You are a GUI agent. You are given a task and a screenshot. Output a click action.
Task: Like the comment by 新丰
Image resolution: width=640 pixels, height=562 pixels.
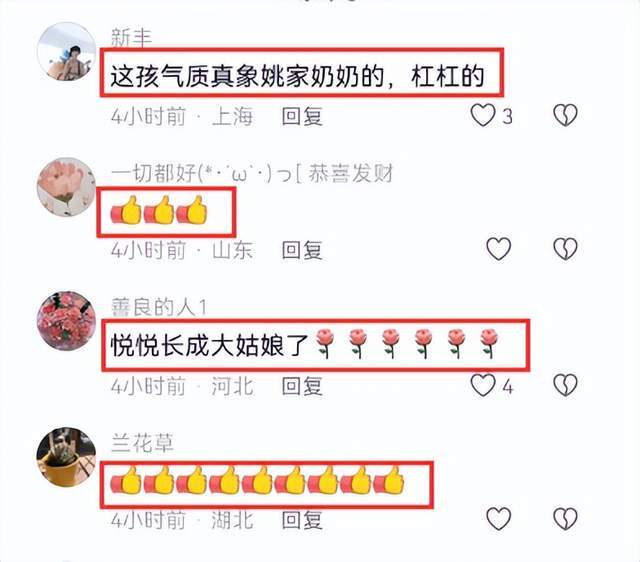click(483, 116)
